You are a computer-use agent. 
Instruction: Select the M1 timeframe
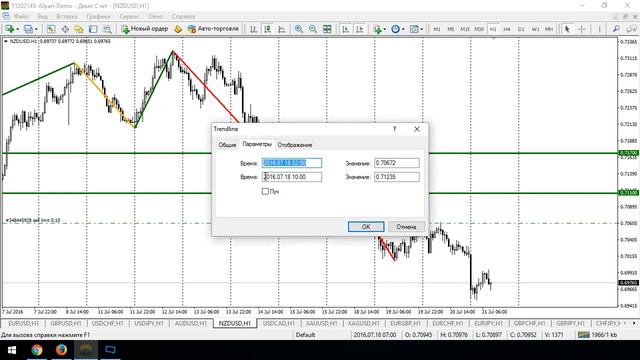tap(437, 29)
